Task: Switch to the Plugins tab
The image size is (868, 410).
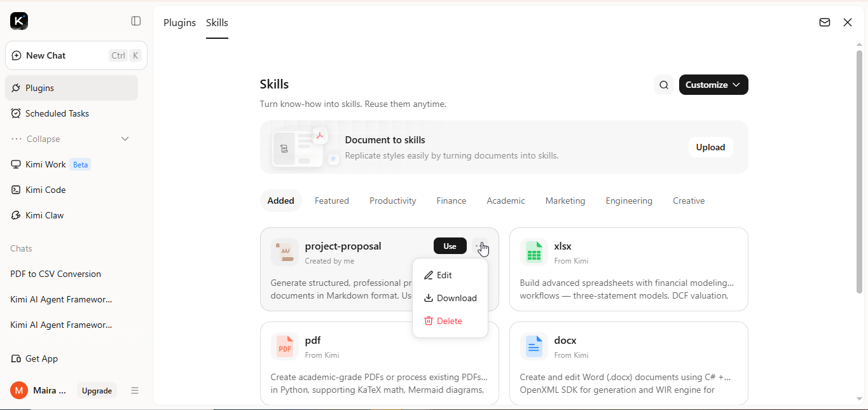Action: (180, 23)
